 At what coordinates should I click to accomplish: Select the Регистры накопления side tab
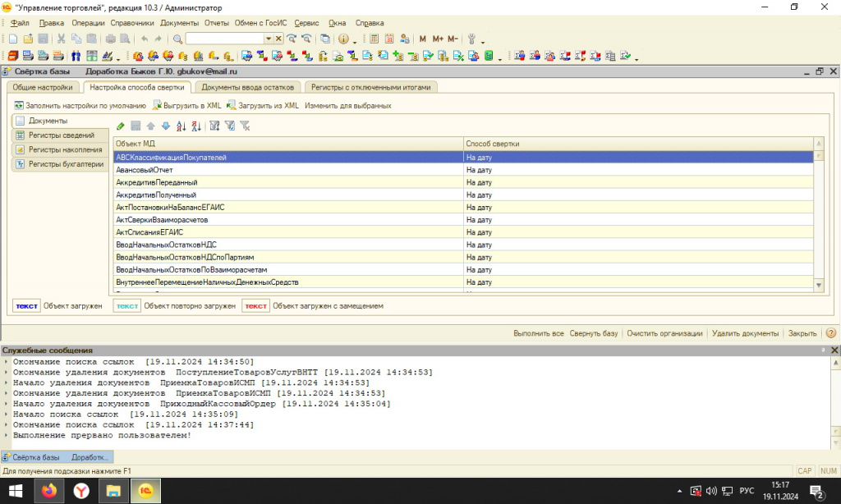coord(61,149)
